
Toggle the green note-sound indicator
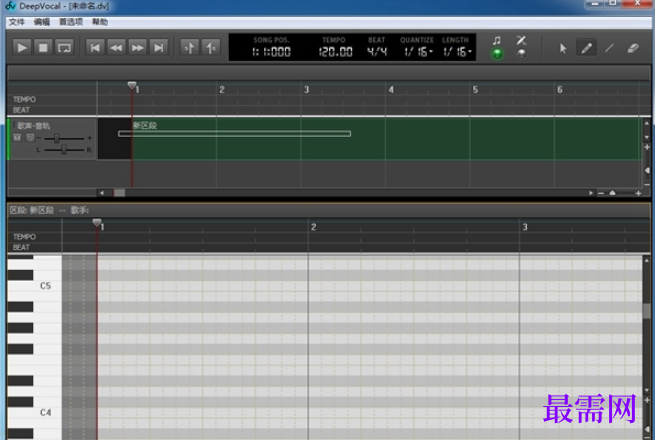pos(497,54)
